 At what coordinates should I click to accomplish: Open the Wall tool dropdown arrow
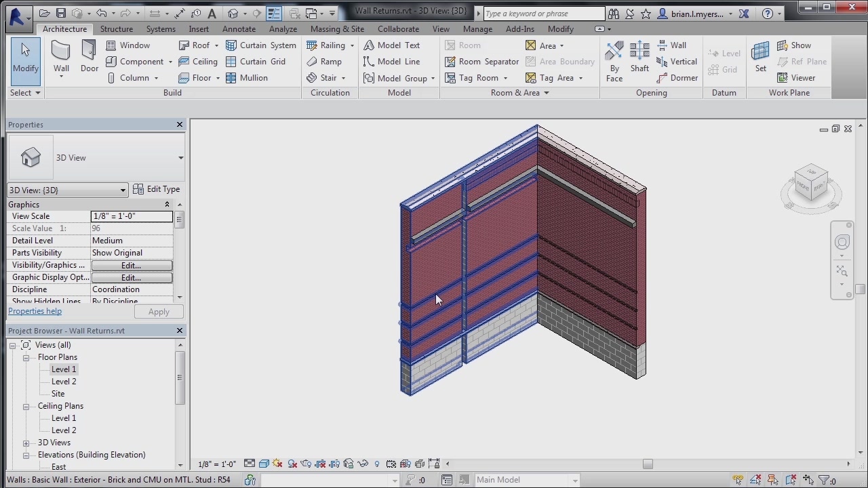(x=61, y=76)
